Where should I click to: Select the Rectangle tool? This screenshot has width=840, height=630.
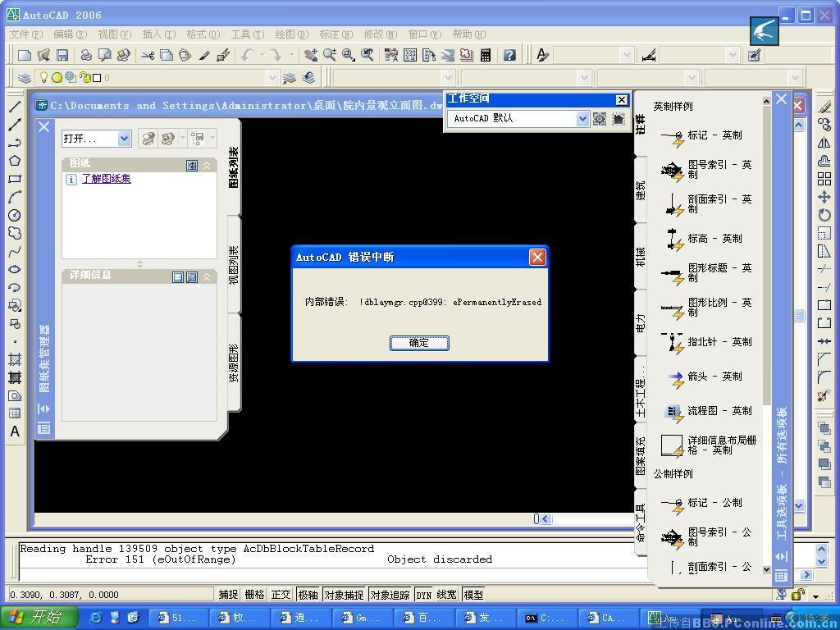pyautogui.click(x=15, y=179)
